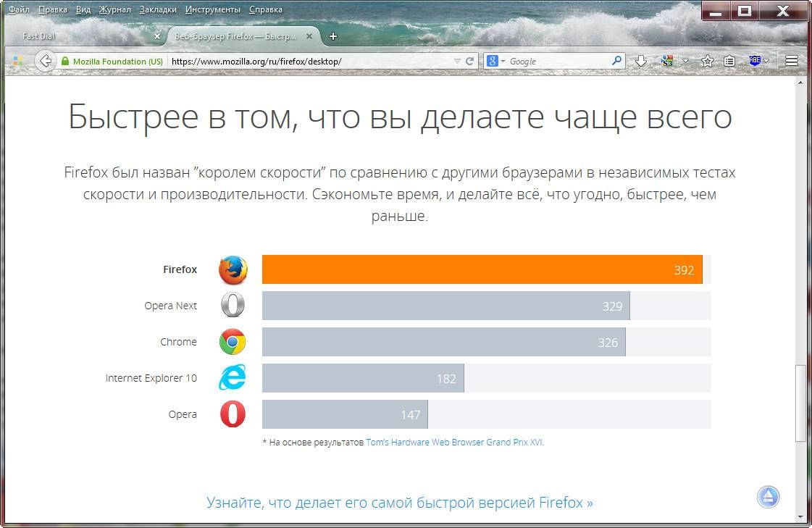812x528 pixels.
Task: Go back with the back arrow button
Action: tap(46, 61)
